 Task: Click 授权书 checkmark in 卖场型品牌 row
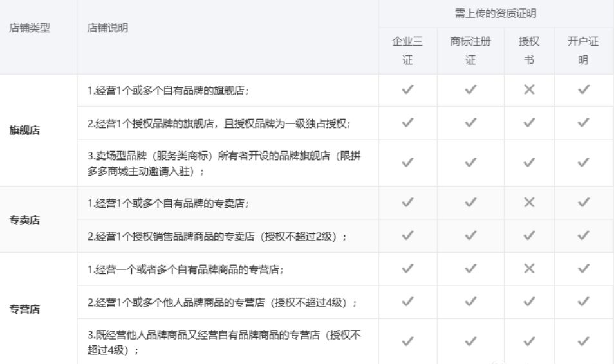click(x=529, y=163)
